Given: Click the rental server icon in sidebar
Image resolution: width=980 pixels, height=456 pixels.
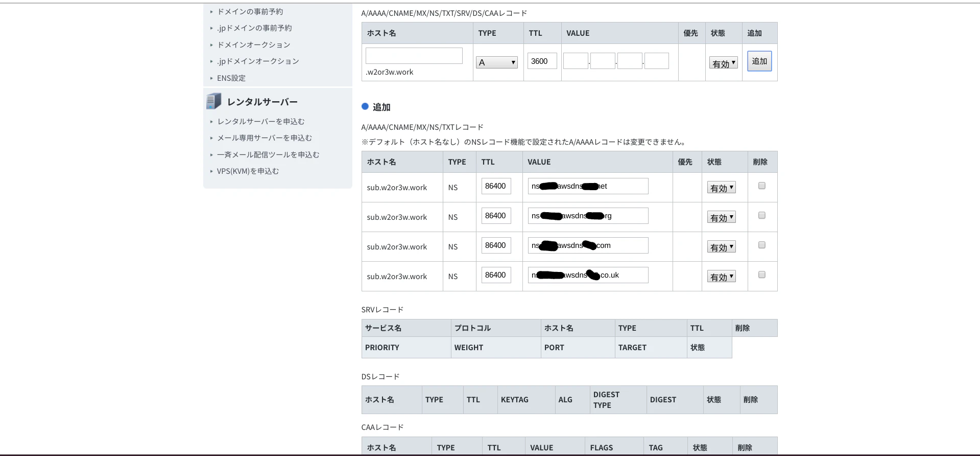Looking at the screenshot, I should point(214,101).
